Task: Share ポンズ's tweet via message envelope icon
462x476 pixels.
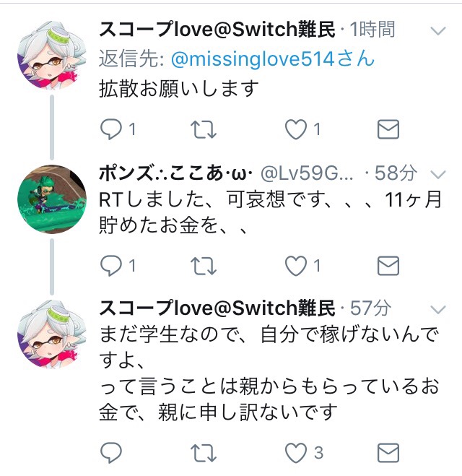Action: [x=388, y=266]
